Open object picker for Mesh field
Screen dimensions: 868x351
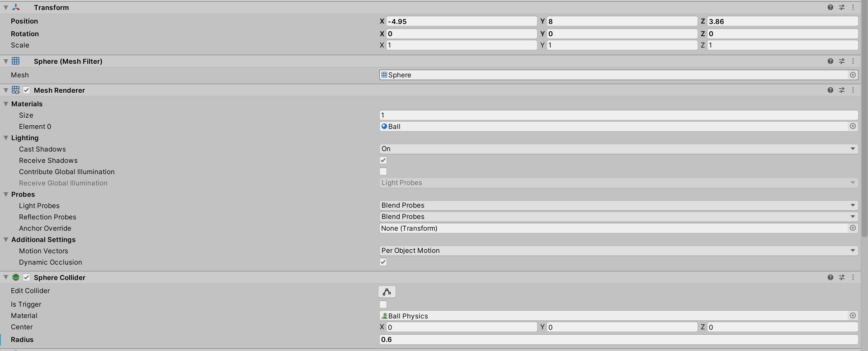click(853, 75)
